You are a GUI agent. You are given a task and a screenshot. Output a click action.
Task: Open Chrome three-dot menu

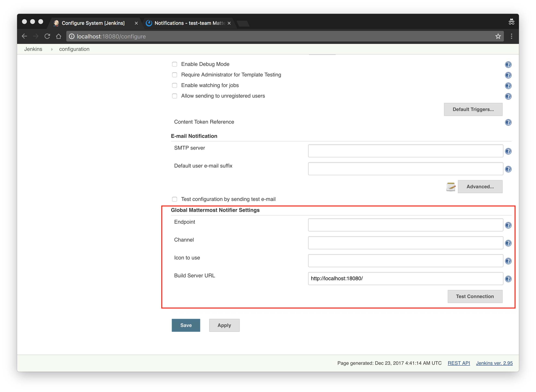pos(512,36)
